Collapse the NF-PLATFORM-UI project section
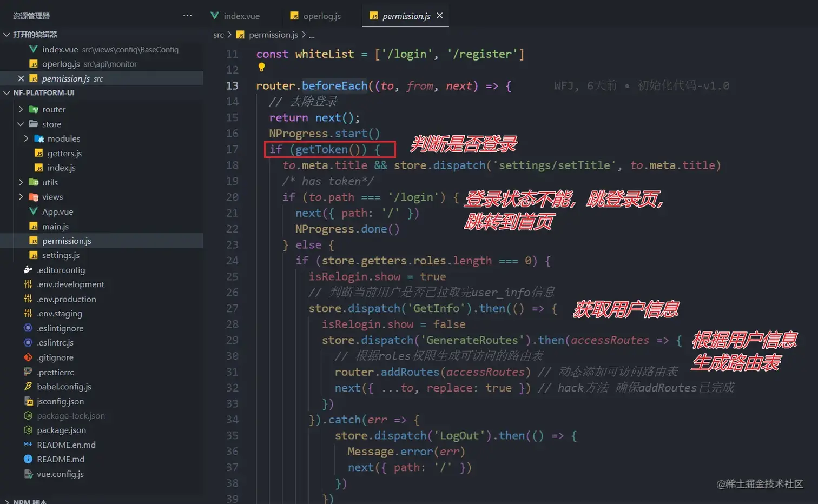The image size is (818, 504). pos(6,93)
